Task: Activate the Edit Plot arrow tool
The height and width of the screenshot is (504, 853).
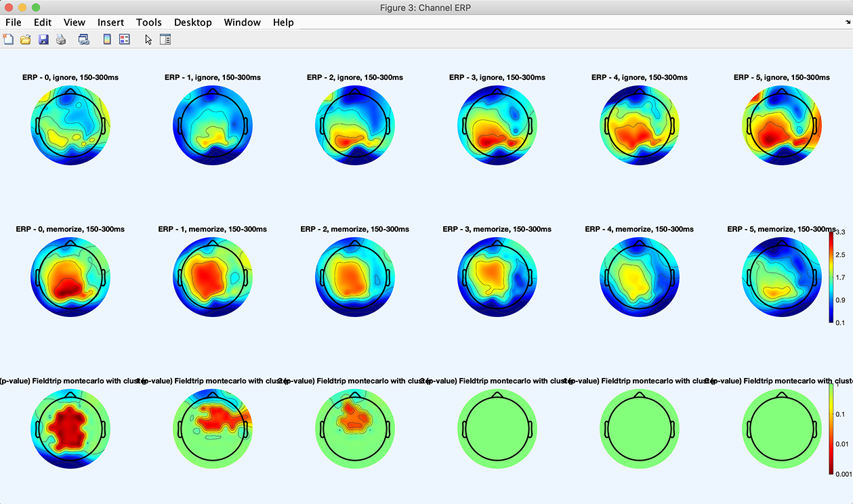Action: tap(148, 39)
